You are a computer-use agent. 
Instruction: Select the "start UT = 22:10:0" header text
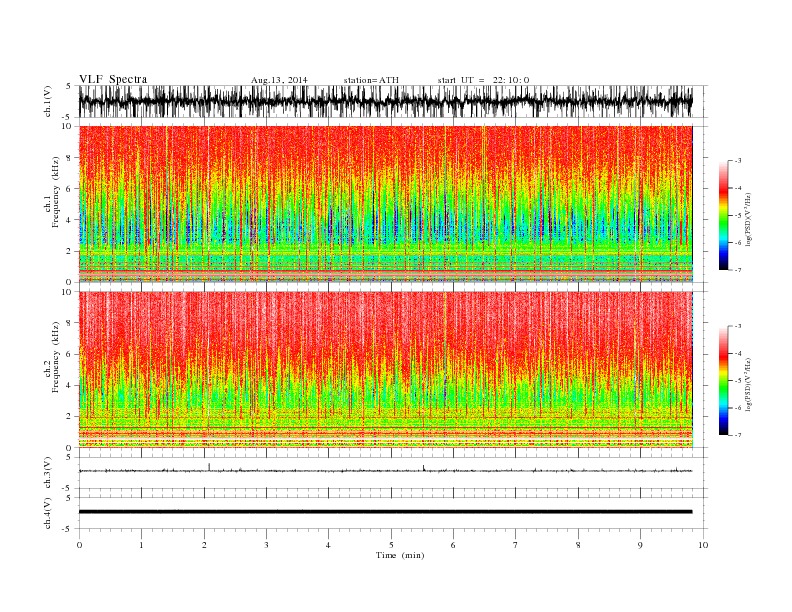pos(483,80)
